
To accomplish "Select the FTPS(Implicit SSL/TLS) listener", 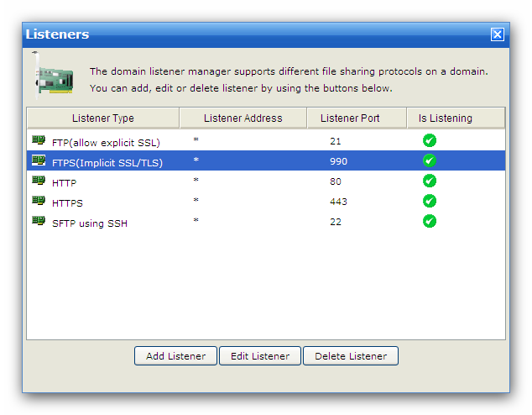I will 266,160.
